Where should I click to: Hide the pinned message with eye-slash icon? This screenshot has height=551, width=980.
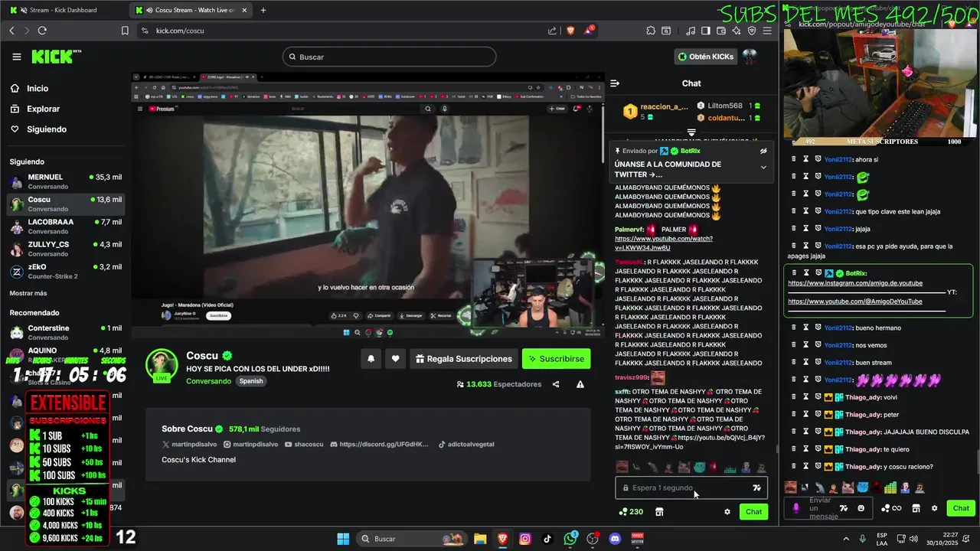[763, 152]
